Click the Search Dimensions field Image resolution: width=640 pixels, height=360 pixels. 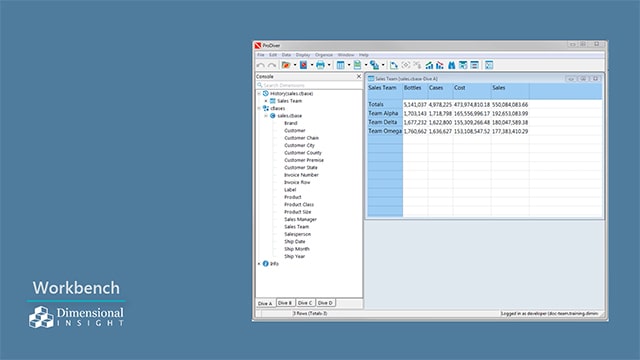[x=309, y=85]
